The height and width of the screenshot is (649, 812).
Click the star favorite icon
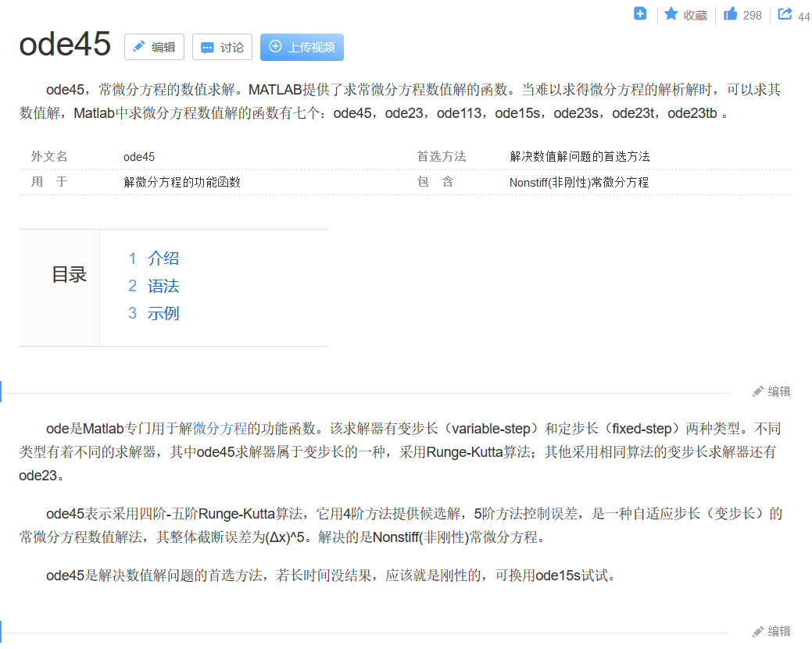pos(671,14)
